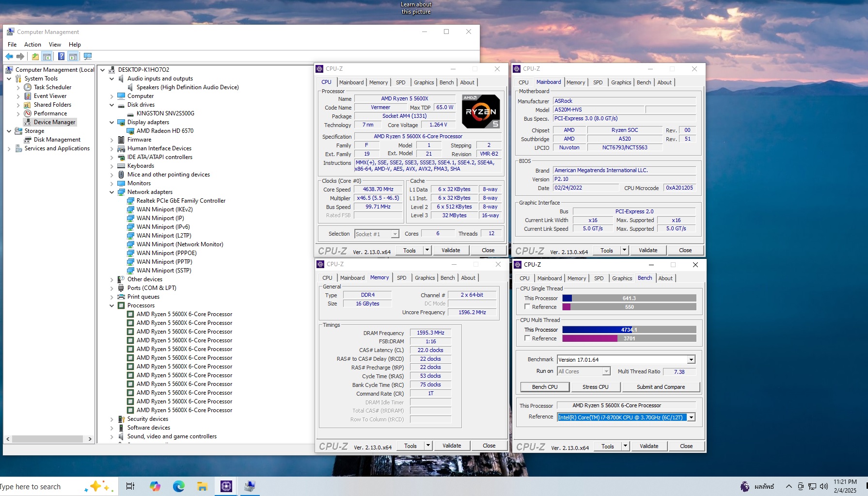
Task: Click speaker icon beside Speakers (High Definition Audio Device)
Action: click(x=130, y=87)
